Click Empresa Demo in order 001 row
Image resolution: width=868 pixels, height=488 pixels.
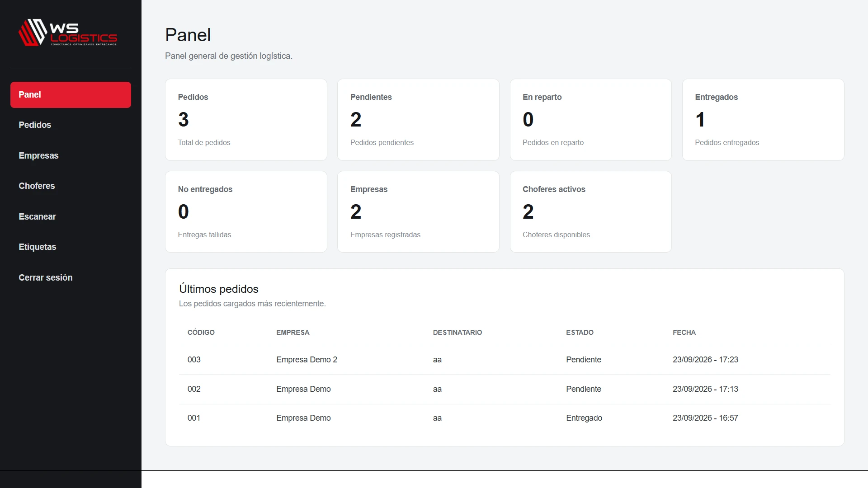[303, 418]
